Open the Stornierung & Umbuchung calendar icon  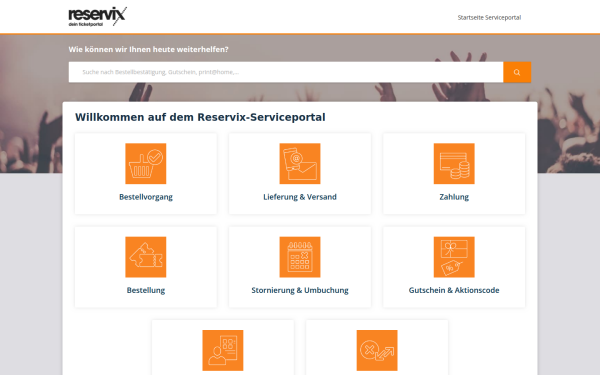[x=300, y=257]
